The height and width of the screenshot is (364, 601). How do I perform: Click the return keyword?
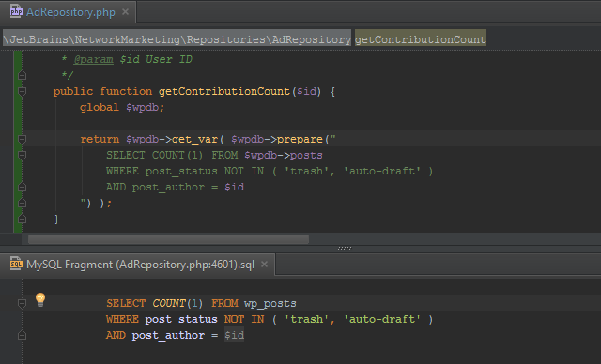(100, 139)
